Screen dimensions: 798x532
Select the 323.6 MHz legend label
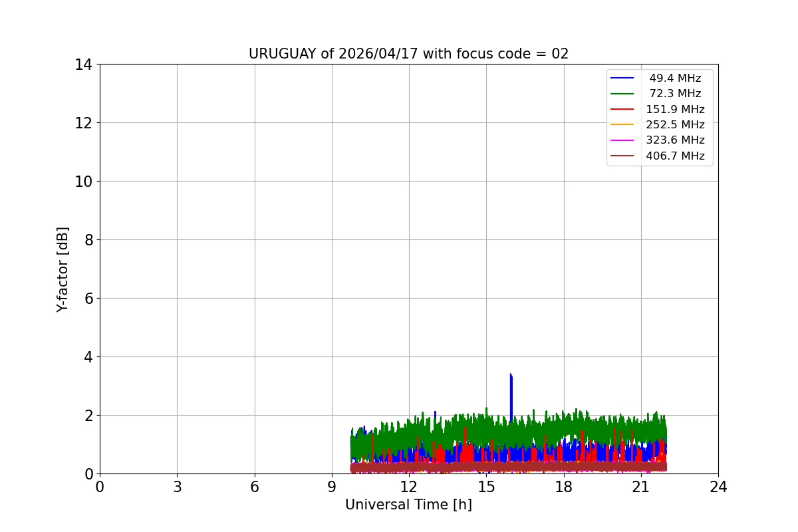pyautogui.click(x=675, y=140)
